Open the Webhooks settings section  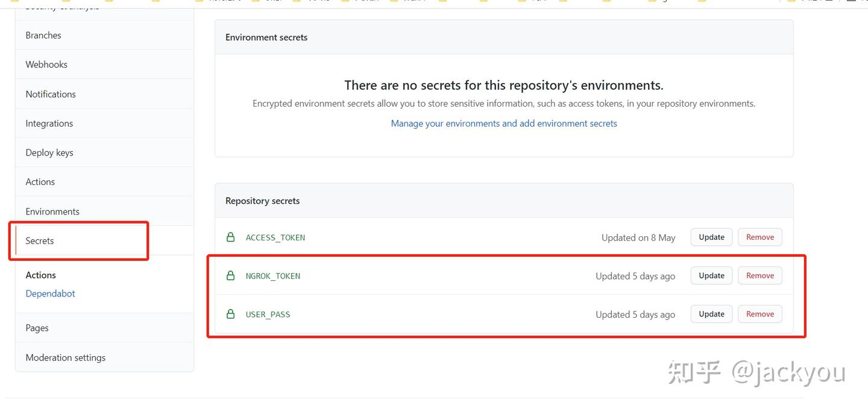pyautogui.click(x=46, y=64)
